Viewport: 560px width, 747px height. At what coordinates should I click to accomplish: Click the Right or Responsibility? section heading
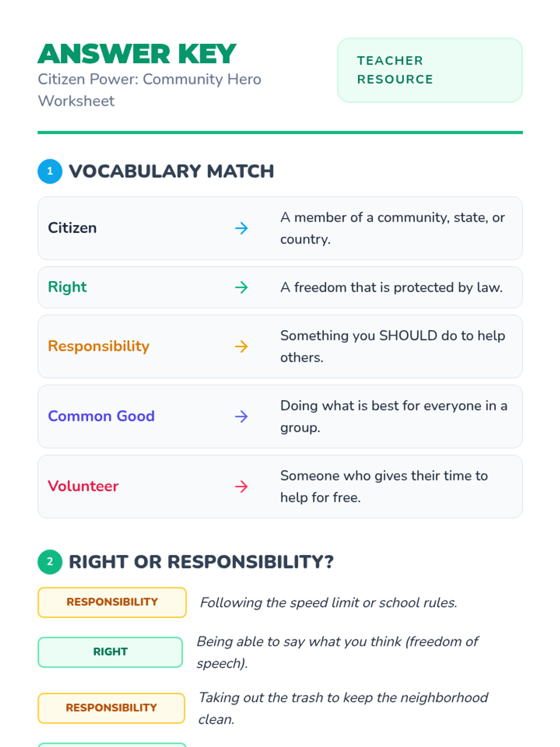201,562
